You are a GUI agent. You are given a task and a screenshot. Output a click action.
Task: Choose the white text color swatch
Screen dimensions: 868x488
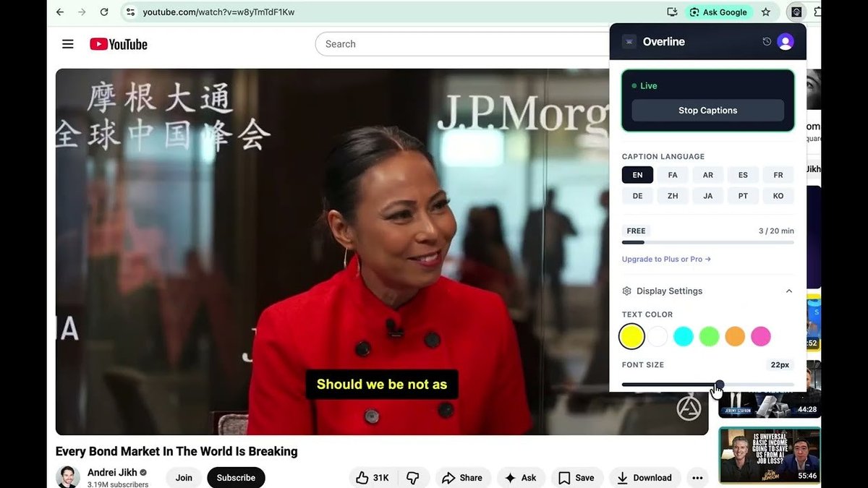(x=658, y=336)
